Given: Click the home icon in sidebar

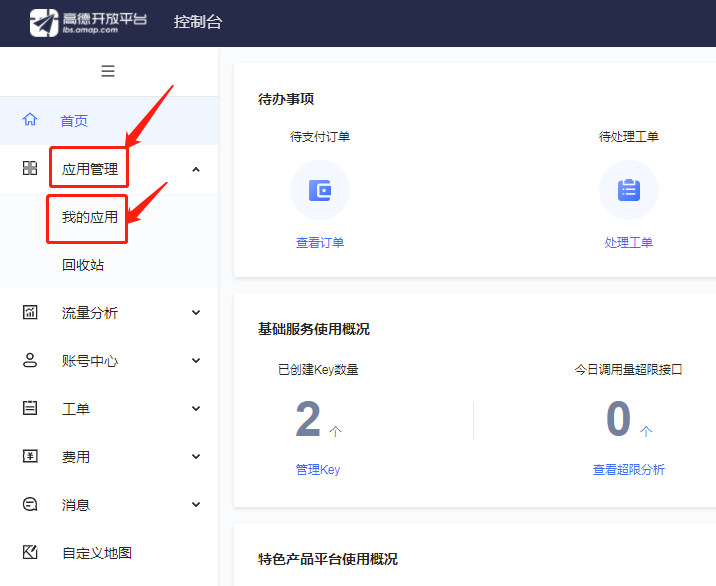Looking at the screenshot, I should (30, 120).
